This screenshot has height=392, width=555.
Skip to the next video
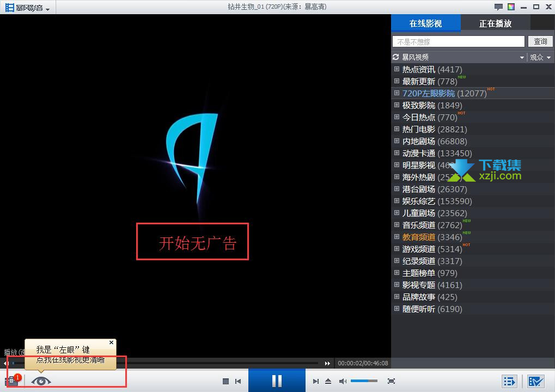point(316,382)
